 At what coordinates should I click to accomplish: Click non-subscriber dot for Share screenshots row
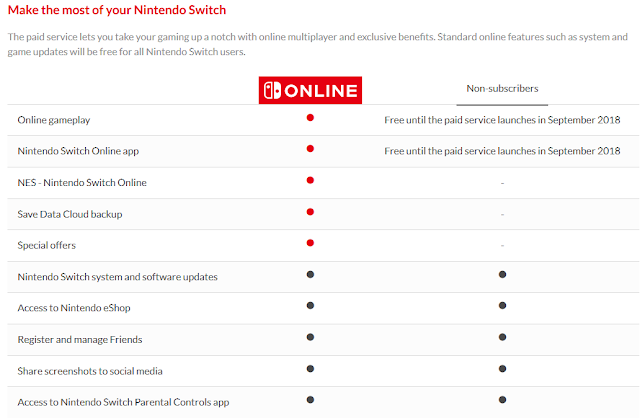click(x=502, y=369)
